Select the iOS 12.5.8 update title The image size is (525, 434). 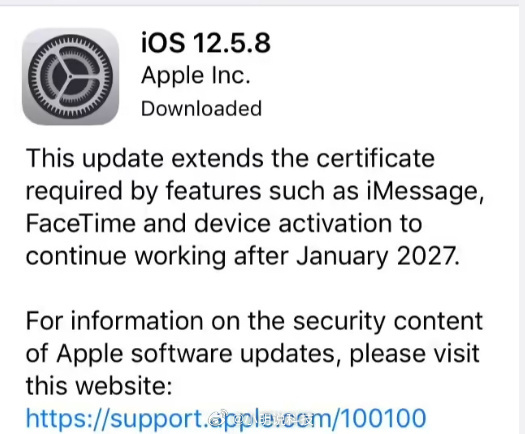pos(206,43)
